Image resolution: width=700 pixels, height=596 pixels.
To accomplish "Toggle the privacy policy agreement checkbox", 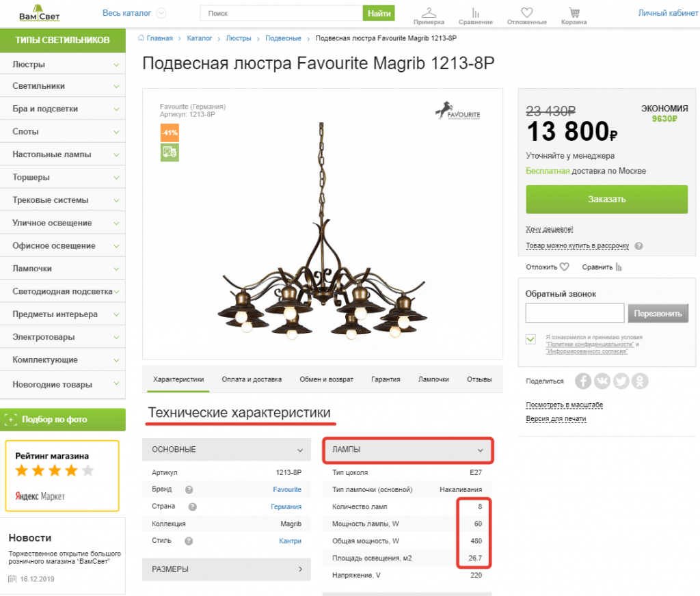I will pos(531,339).
